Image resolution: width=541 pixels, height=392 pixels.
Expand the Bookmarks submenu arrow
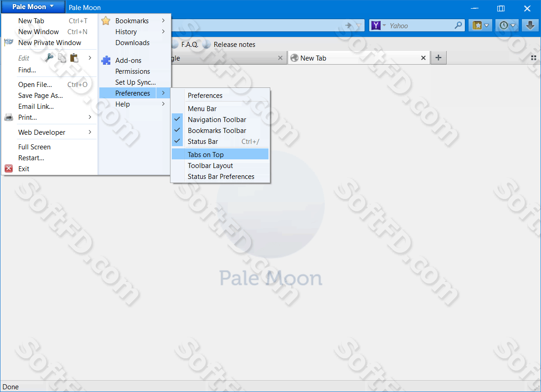coord(163,20)
